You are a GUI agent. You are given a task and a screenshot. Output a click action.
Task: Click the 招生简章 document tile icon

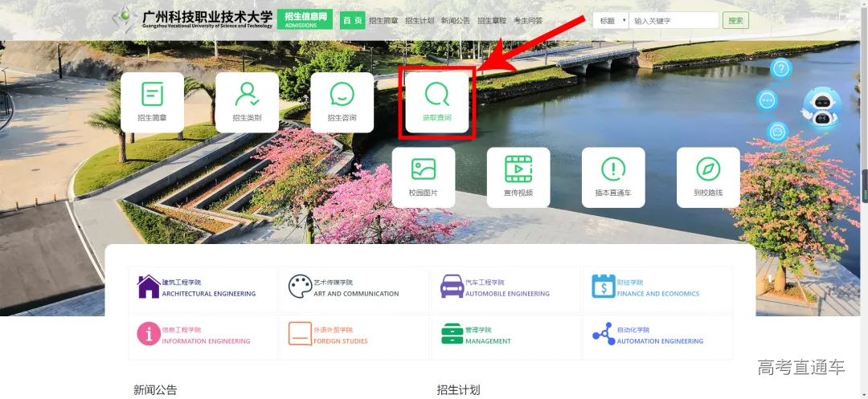[x=152, y=96]
